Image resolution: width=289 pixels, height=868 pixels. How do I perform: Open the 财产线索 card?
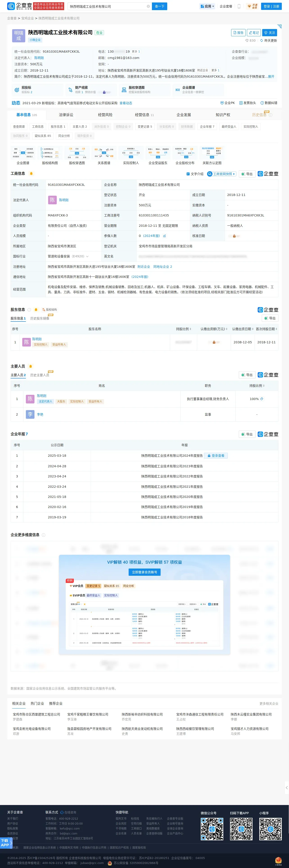pos(91,90)
